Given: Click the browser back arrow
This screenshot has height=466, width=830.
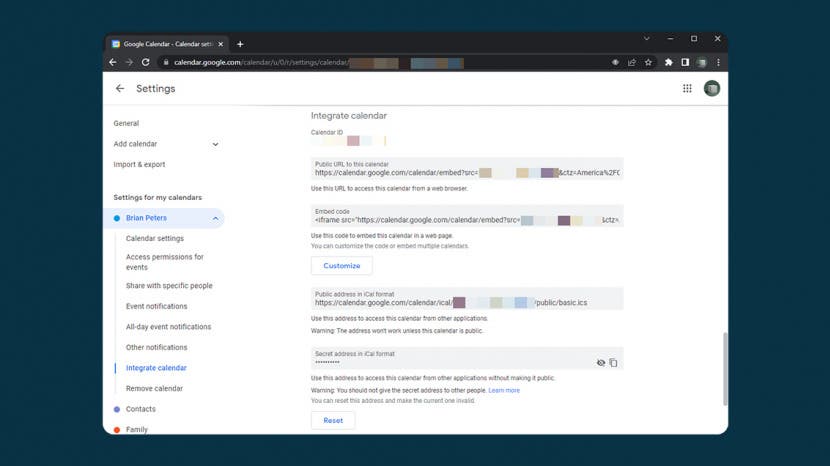Looking at the screenshot, I should [113, 62].
